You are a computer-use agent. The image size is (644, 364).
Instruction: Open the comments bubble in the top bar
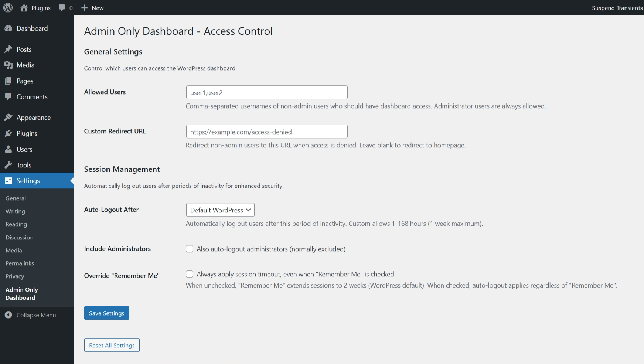(x=61, y=7)
